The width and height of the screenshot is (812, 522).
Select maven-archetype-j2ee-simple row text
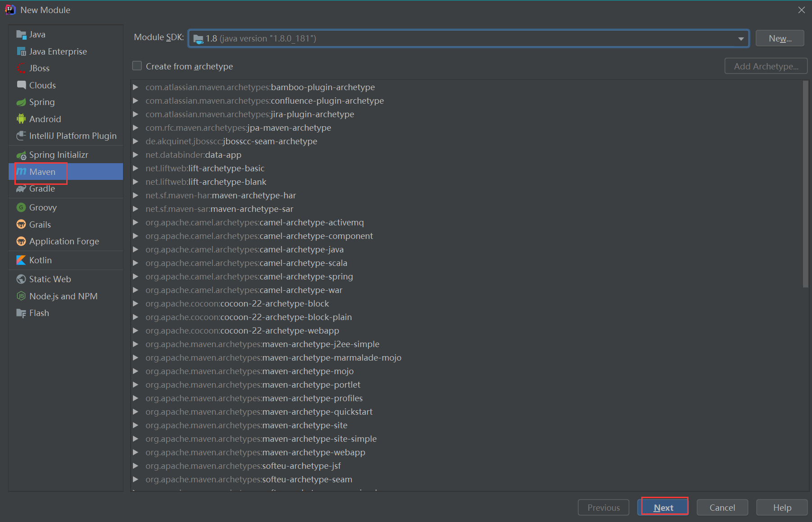click(262, 344)
